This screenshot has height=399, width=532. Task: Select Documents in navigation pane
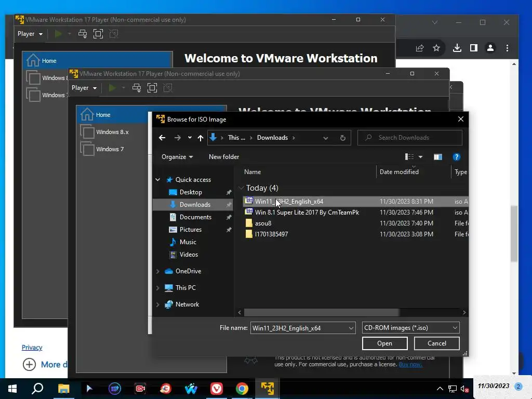(x=195, y=217)
